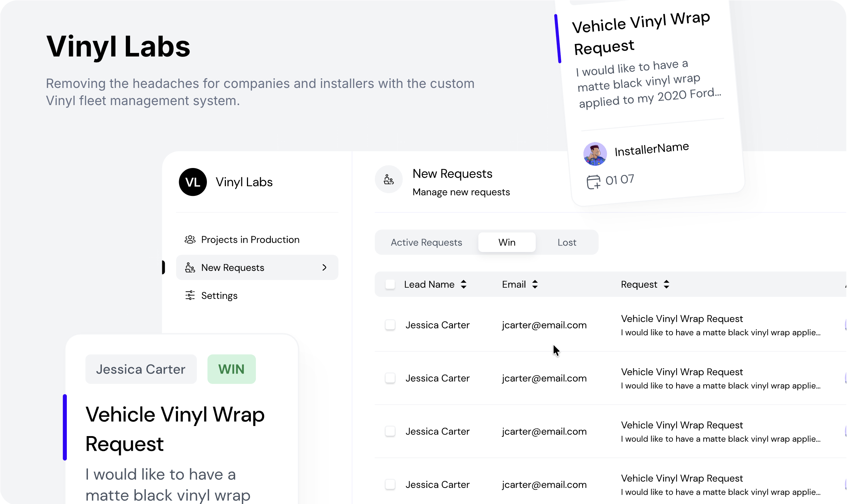This screenshot has height=504, width=847.
Task: Click the calendar icon next to 01 07
Action: click(593, 182)
